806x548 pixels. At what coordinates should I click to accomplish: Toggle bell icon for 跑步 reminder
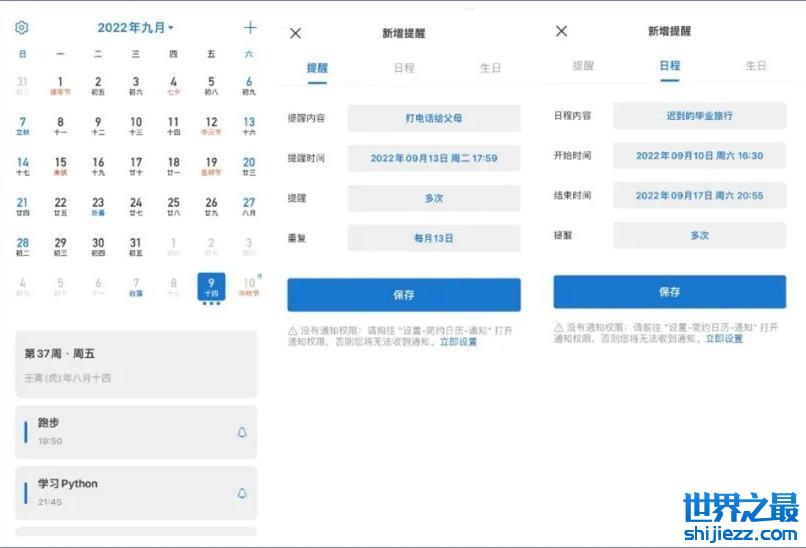242,432
